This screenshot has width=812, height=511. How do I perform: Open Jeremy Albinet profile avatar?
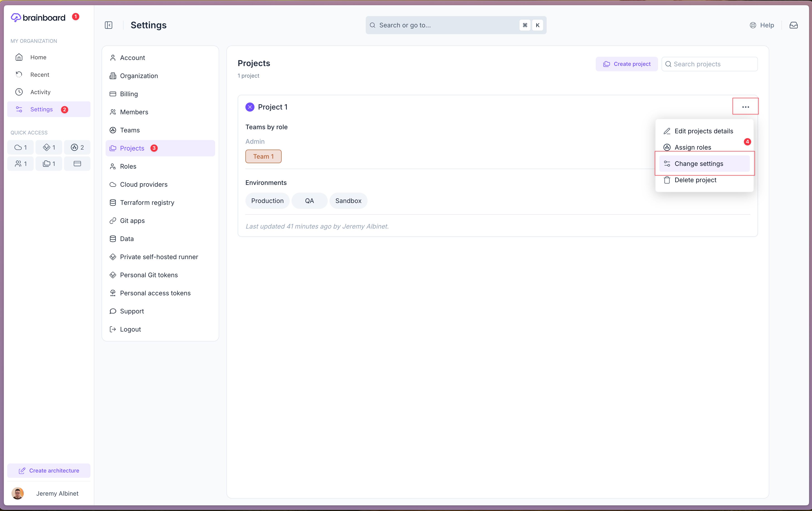(x=18, y=493)
